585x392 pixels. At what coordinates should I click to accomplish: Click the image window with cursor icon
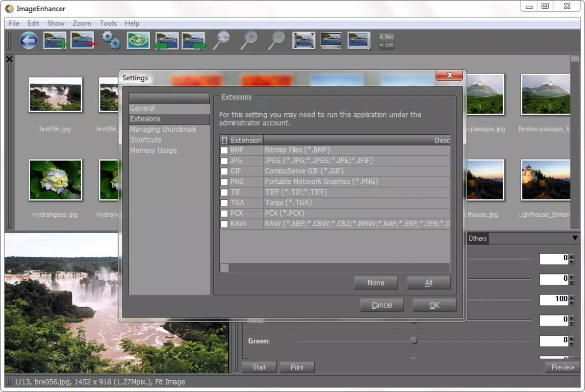tap(359, 41)
